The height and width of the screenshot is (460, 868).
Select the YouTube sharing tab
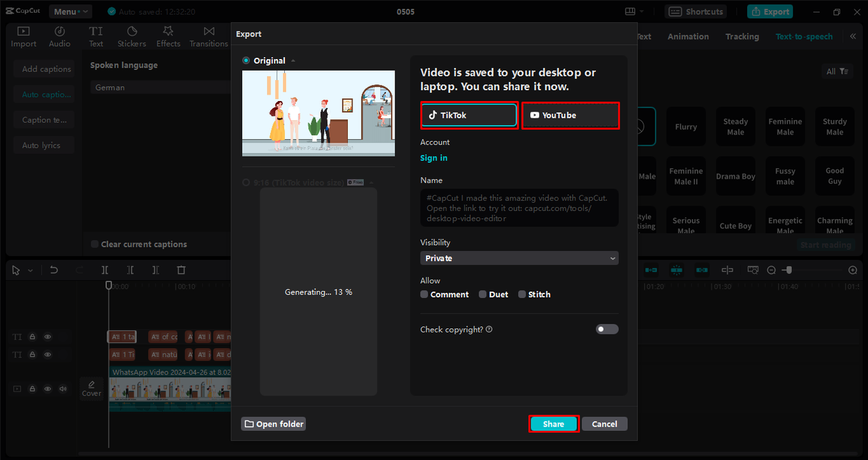[570, 115]
